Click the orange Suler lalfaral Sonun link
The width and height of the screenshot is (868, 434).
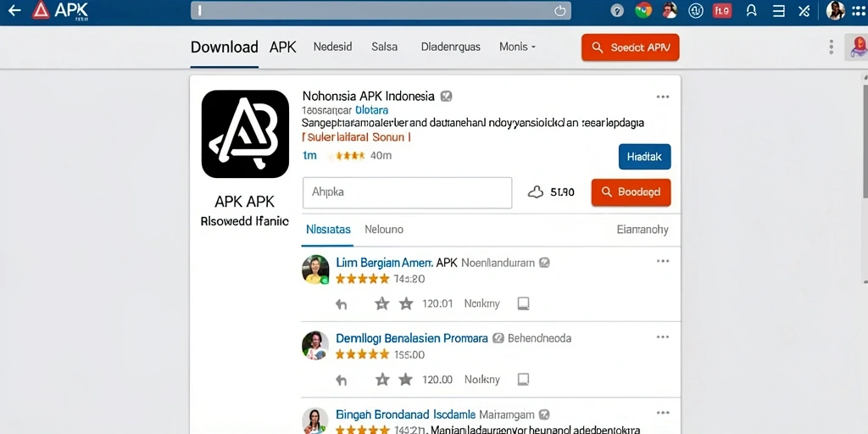coord(357,136)
